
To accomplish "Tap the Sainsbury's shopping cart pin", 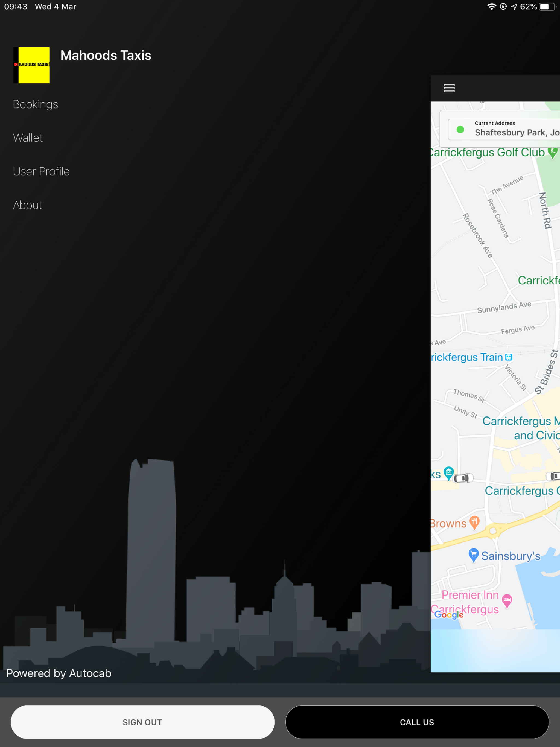I will (474, 555).
